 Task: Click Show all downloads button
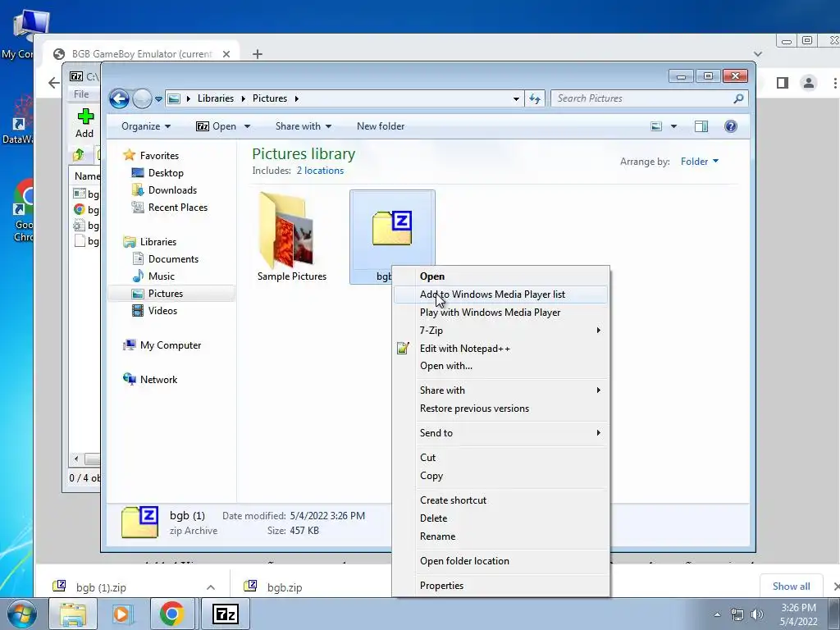[791, 586]
